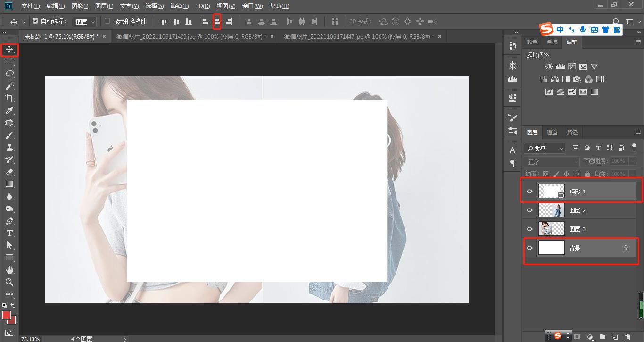Screen dimensions: 644x342
Task: Enable the 显示变换控件 checkbox
Action: [x=107, y=21]
